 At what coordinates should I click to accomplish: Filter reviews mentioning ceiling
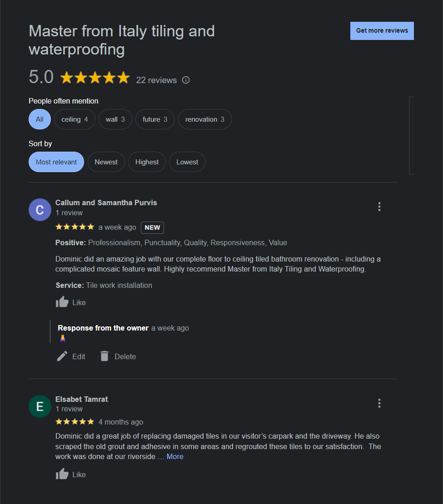click(x=75, y=119)
